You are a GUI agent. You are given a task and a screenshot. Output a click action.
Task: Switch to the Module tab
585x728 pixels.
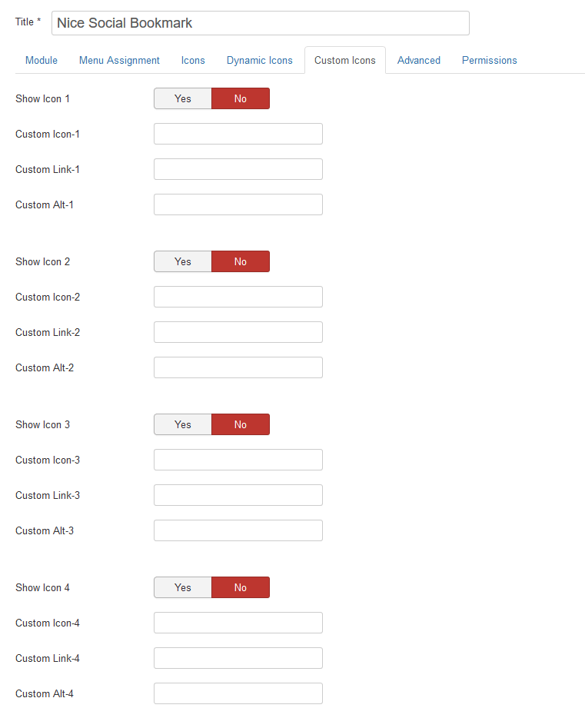pyautogui.click(x=41, y=60)
